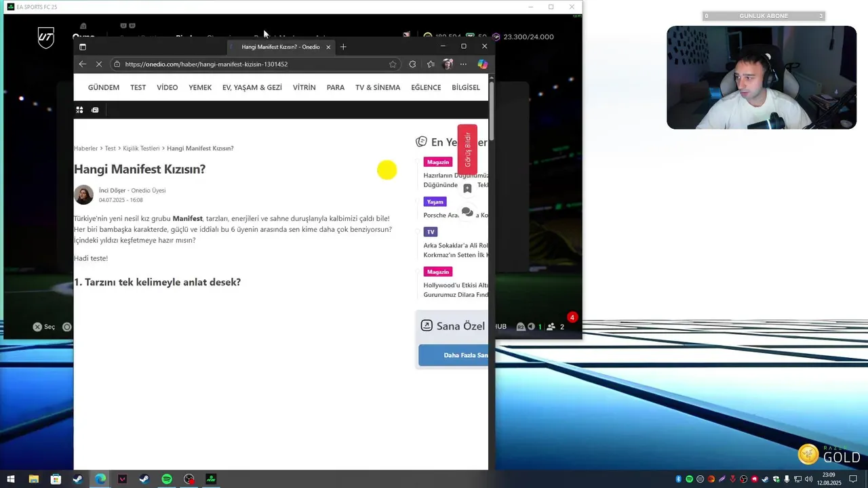Open the taskbar clock showing 23:09
This screenshot has height=488, width=868.
(x=829, y=479)
